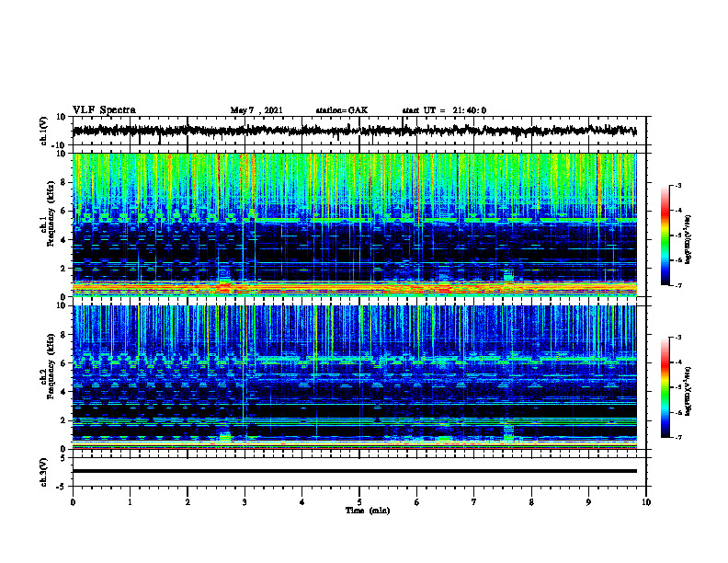Click the "ch.1(V)" waveform axis label
This screenshot has height=563, width=728.
(x=44, y=131)
